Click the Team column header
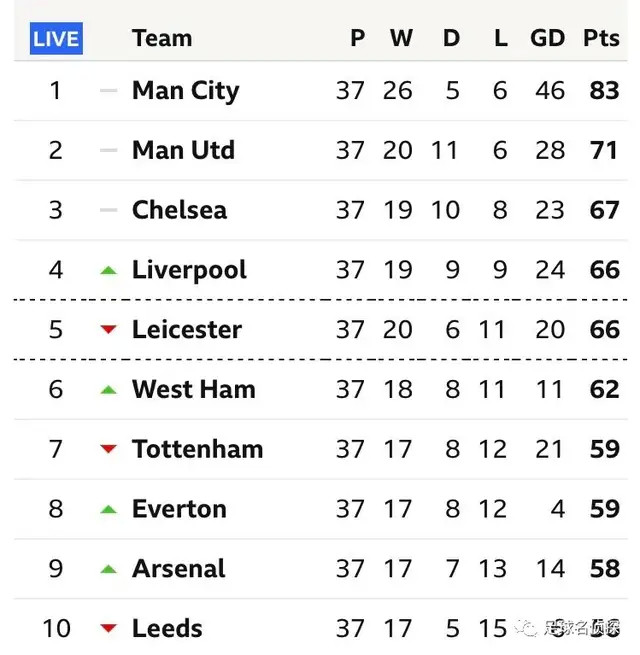The image size is (640, 655). coord(162,38)
